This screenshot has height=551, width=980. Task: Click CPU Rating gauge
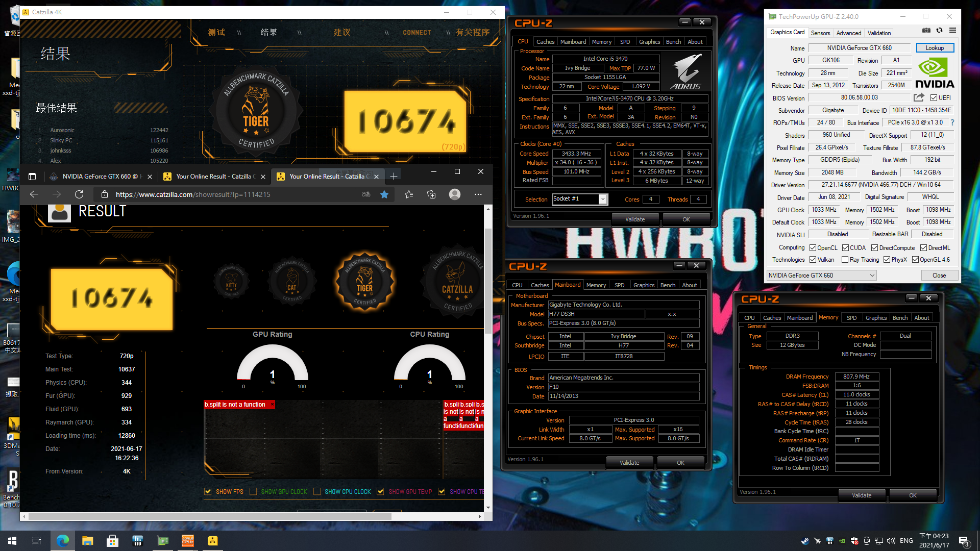[x=429, y=363]
